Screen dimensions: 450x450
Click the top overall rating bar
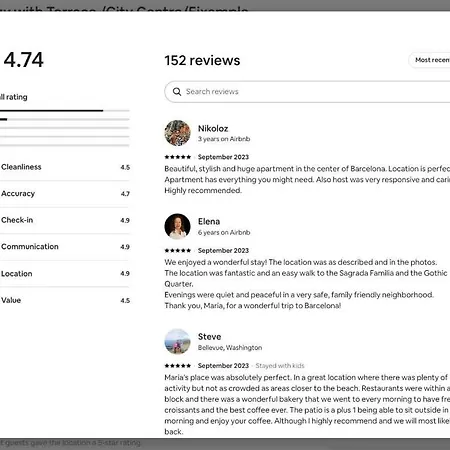(65, 111)
